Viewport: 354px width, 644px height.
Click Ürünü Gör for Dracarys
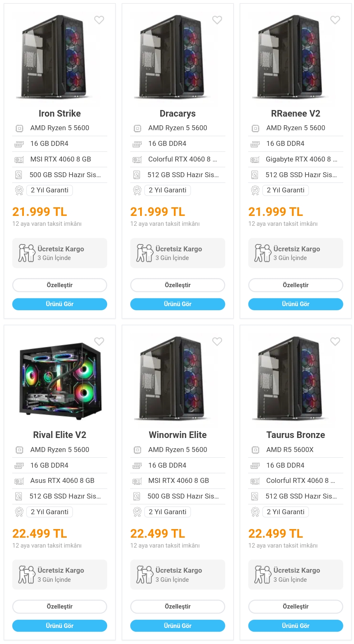(178, 304)
